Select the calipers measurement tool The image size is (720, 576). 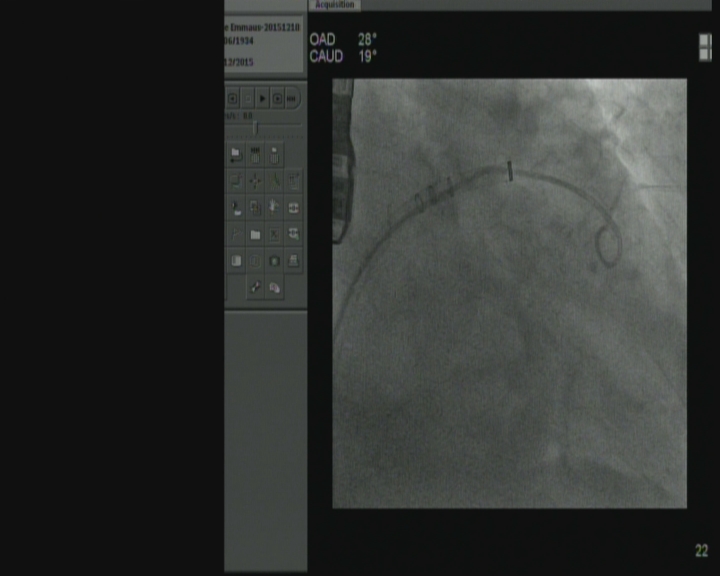pos(275,181)
